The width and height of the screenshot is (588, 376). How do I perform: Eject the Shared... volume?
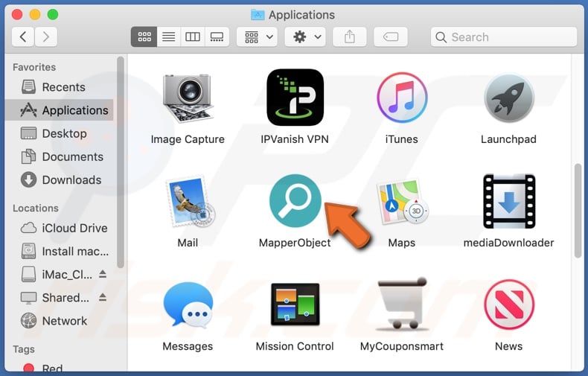coord(103,297)
